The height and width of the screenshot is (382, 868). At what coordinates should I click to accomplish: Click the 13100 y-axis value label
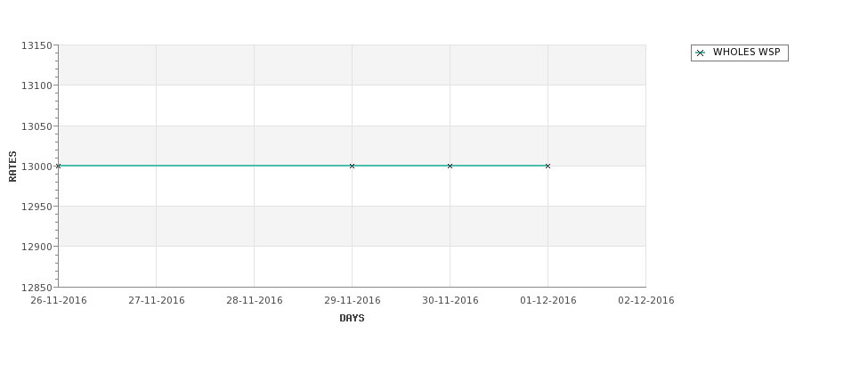coord(37,85)
